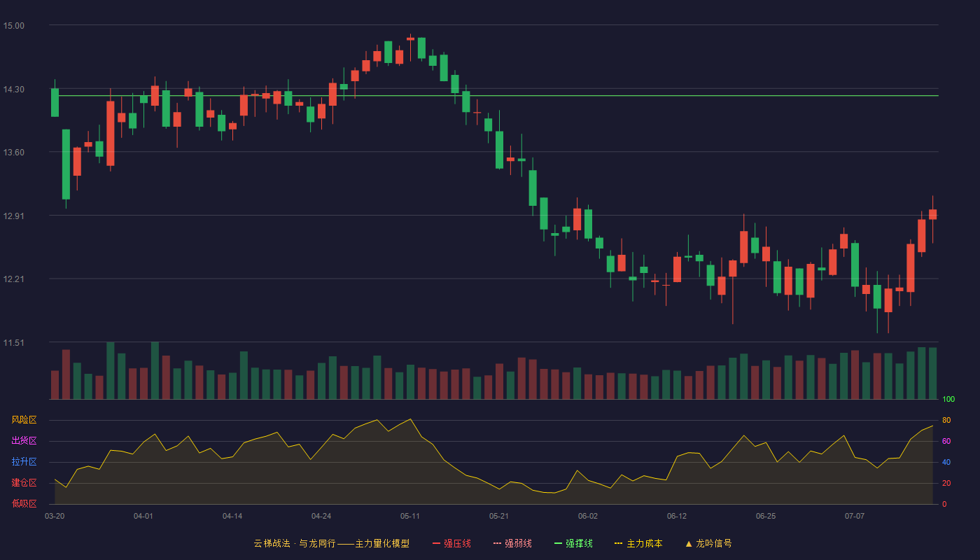
Task: Select the 拉升区 zone label
Action: click(24, 462)
